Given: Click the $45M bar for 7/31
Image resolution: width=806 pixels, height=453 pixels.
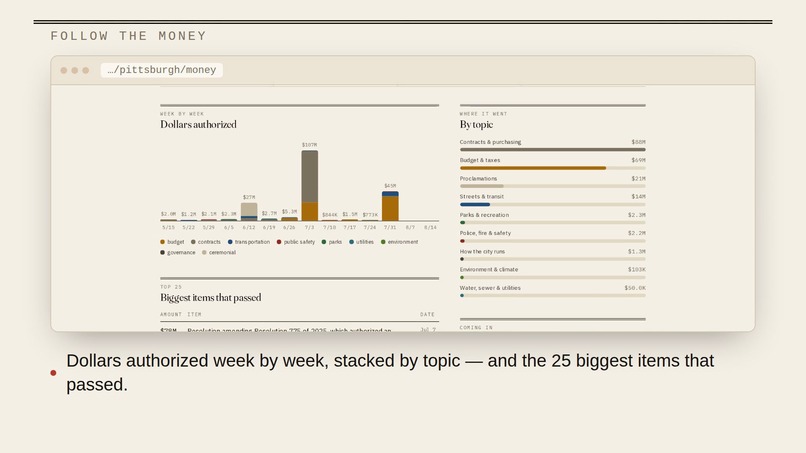Looking at the screenshot, I should (x=390, y=206).
